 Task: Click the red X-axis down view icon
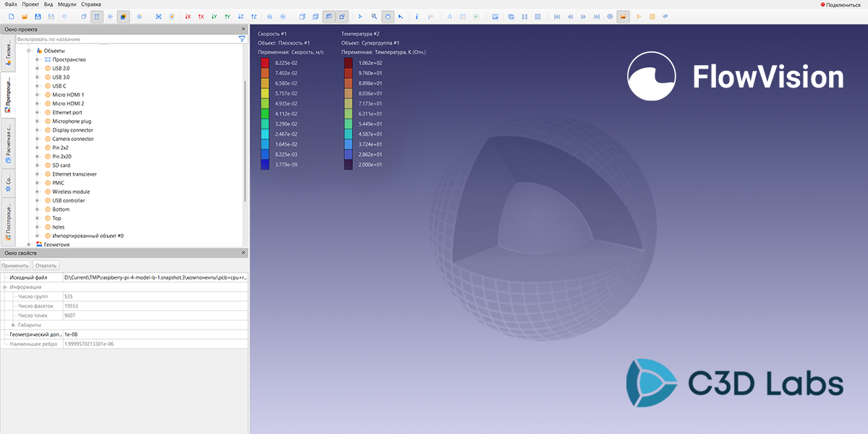click(187, 16)
